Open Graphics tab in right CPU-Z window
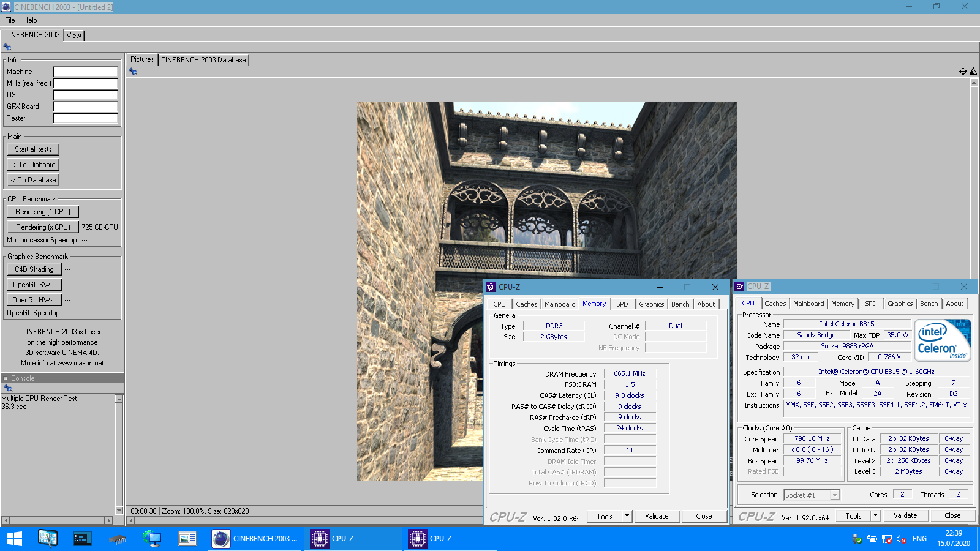Image resolution: width=980 pixels, height=551 pixels. pos(900,304)
